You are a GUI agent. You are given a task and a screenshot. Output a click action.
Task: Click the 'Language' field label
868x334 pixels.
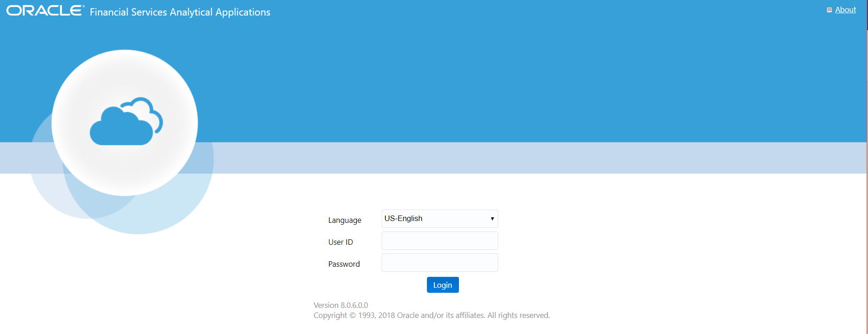tap(345, 220)
